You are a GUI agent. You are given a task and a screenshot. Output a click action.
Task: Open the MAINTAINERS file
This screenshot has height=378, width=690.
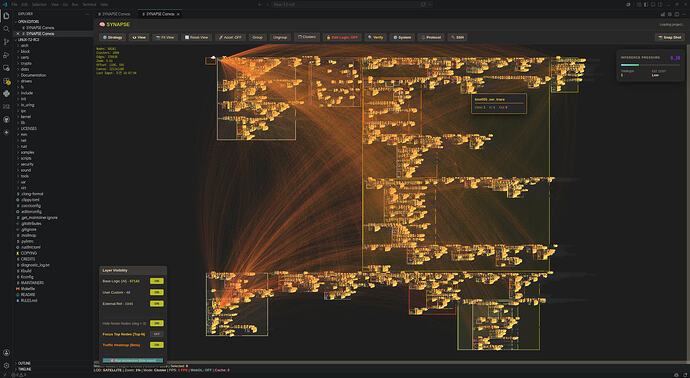32,283
